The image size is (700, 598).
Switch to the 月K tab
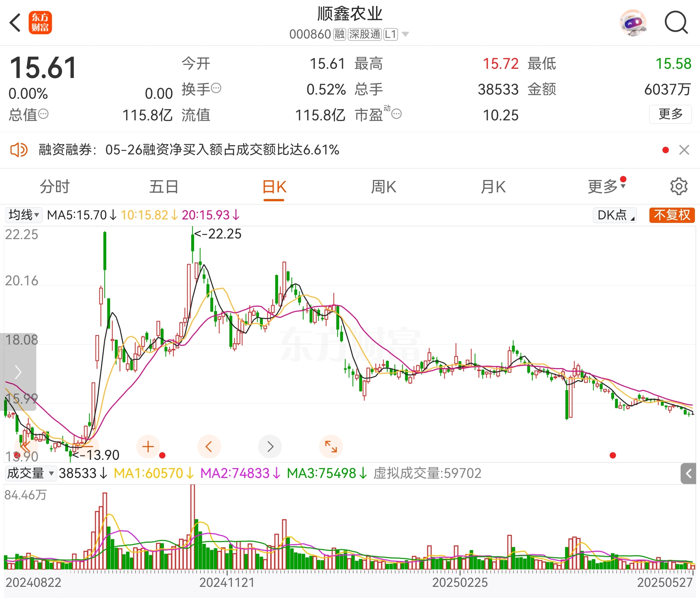[x=493, y=187]
